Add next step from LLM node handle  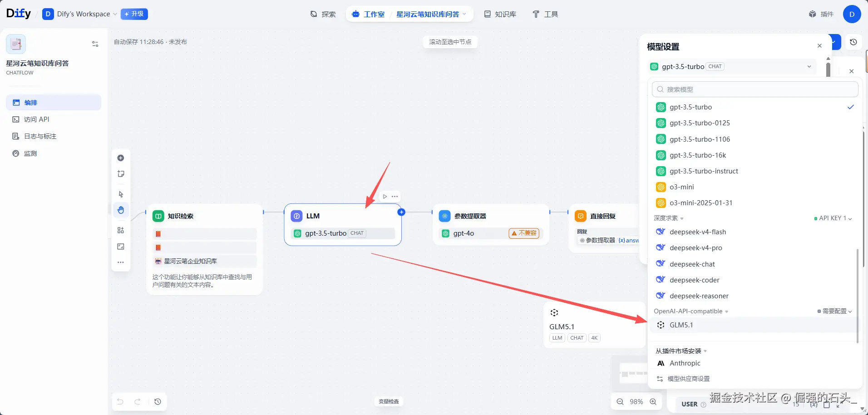[x=401, y=212]
